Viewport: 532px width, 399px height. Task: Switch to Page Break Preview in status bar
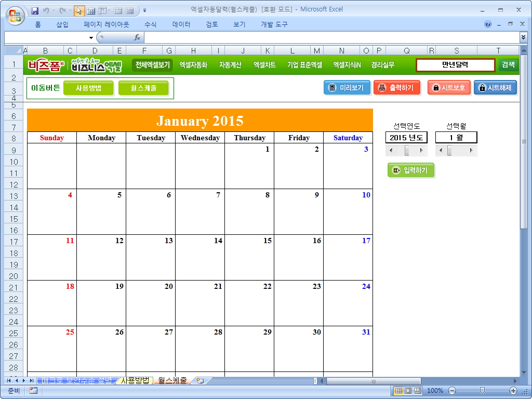click(x=418, y=391)
